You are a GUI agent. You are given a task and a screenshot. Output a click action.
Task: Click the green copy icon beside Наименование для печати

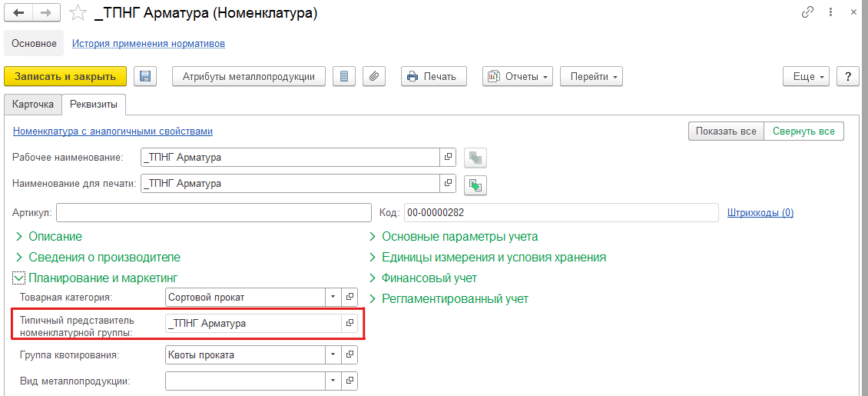pos(476,185)
